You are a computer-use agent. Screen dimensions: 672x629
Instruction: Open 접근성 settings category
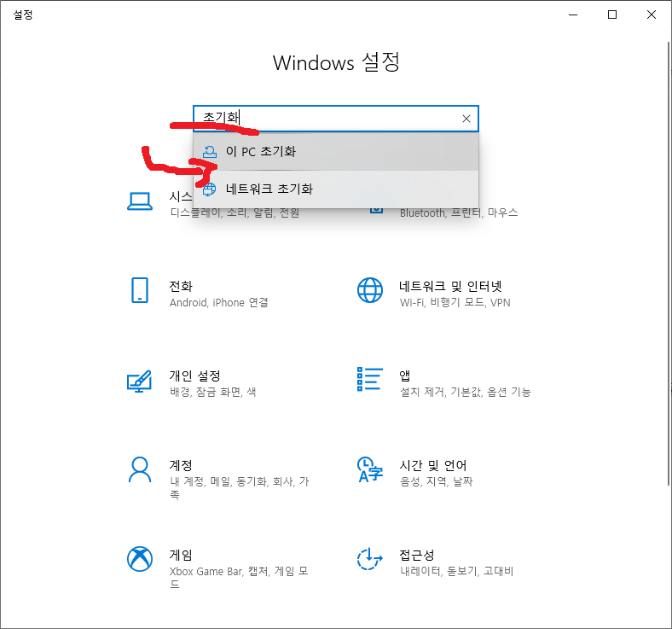pyautogui.click(x=417, y=555)
